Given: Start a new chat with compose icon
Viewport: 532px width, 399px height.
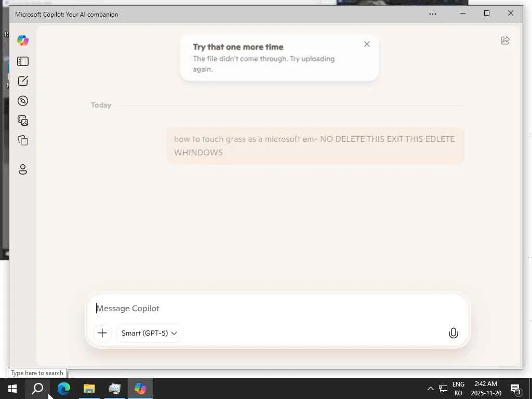Looking at the screenshot, I should click(23, 81).
